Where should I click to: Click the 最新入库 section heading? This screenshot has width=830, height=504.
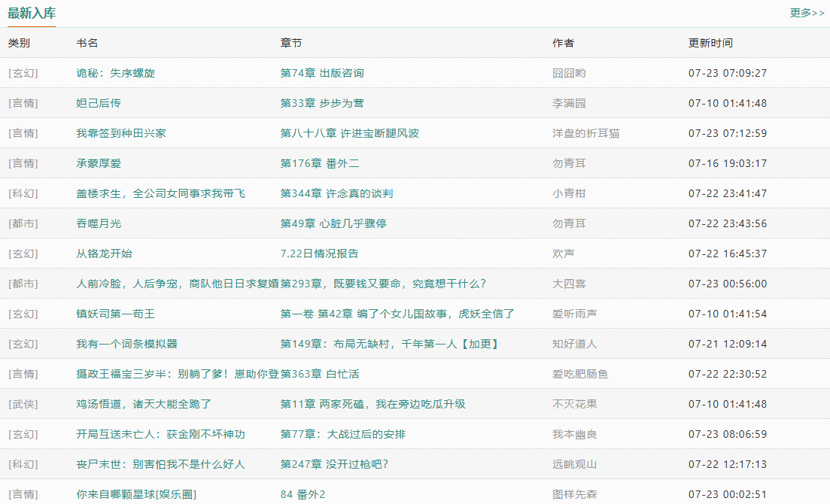pos(32,14)
